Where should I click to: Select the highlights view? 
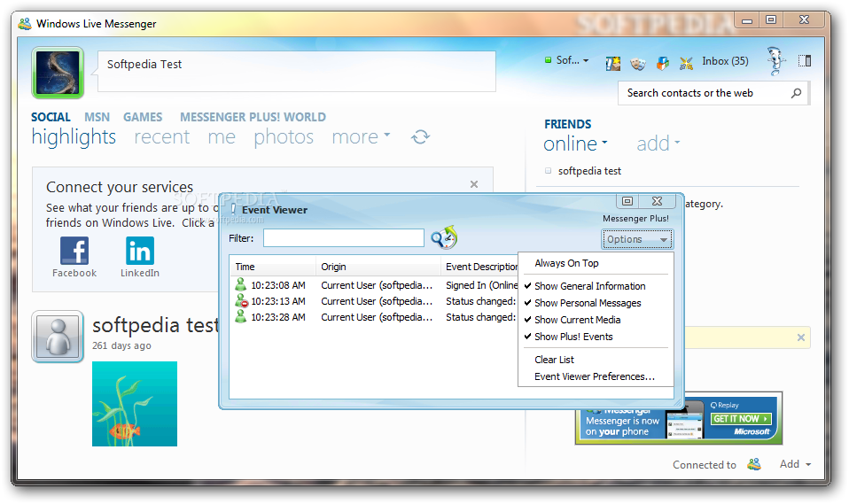(x=74, y=137)
